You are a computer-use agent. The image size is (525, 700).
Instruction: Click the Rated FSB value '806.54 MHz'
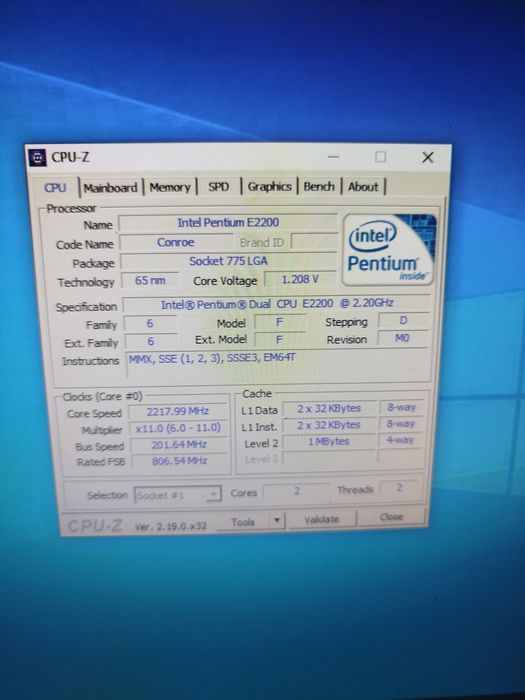point(179,461)
